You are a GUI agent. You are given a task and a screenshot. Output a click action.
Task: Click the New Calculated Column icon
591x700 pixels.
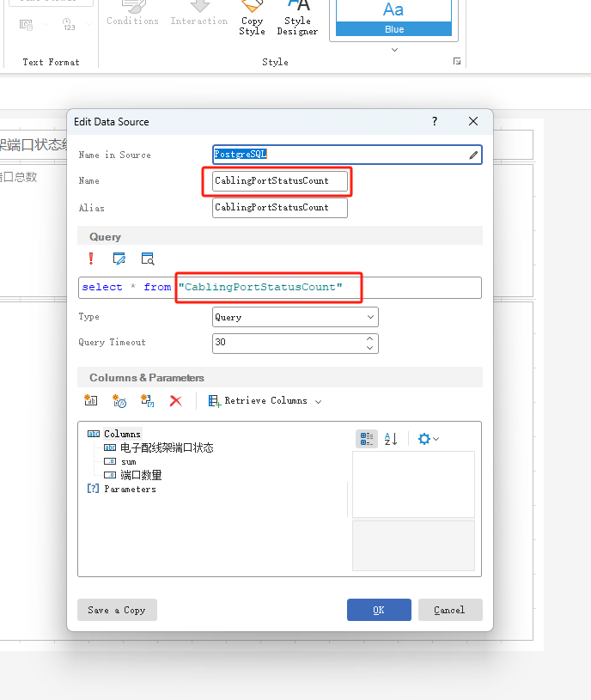[x=119, y=400]
